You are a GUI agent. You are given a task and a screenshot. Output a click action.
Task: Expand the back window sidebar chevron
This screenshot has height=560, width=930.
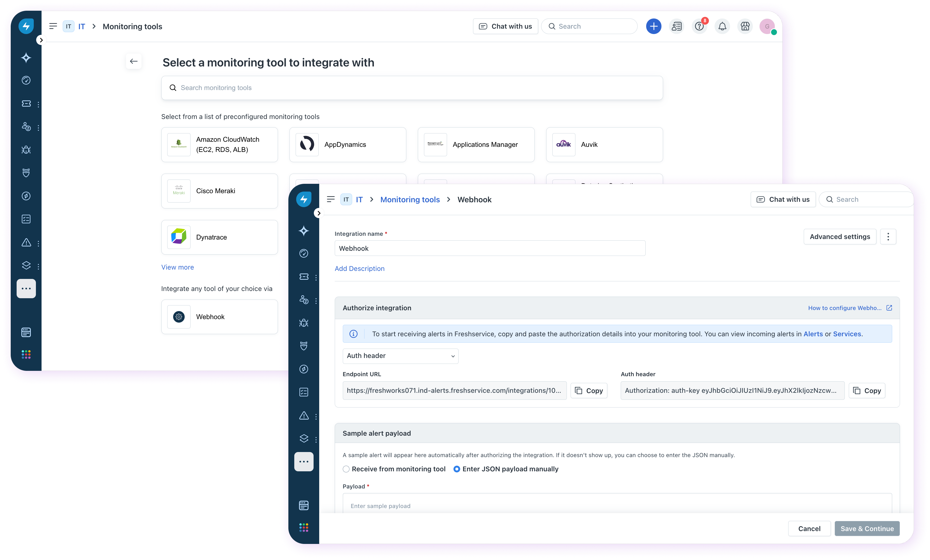pyautogui.click(x=41, y=40)
